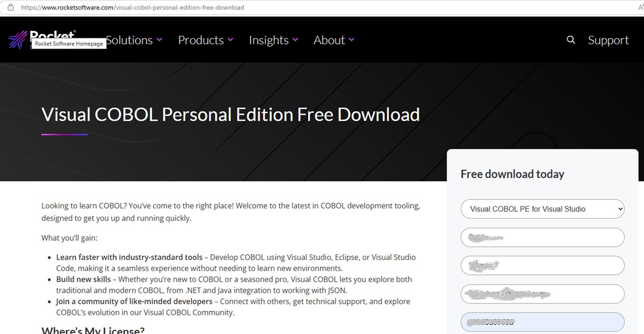Expand the Products menu

[205, 40]
